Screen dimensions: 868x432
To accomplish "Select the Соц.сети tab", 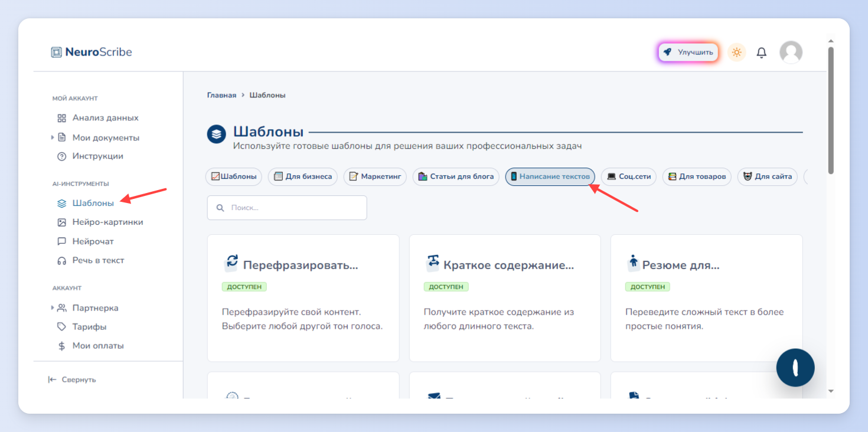I will [x=629, y=176].
